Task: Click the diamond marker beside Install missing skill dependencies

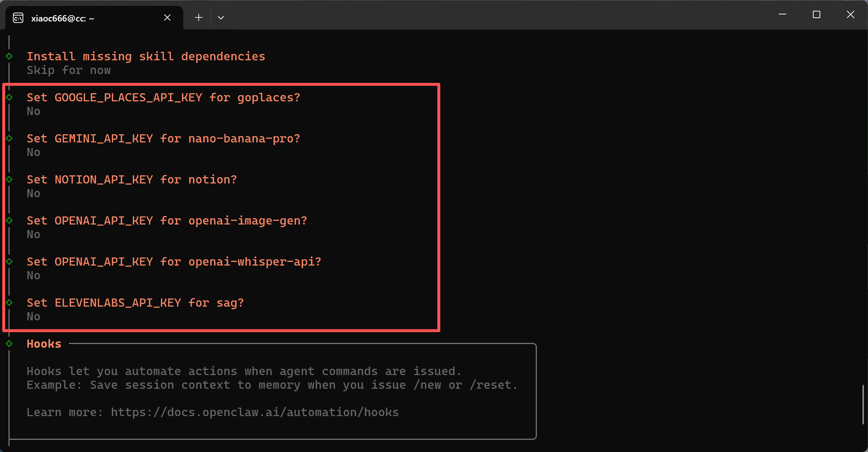Action: tap(9, 56)
